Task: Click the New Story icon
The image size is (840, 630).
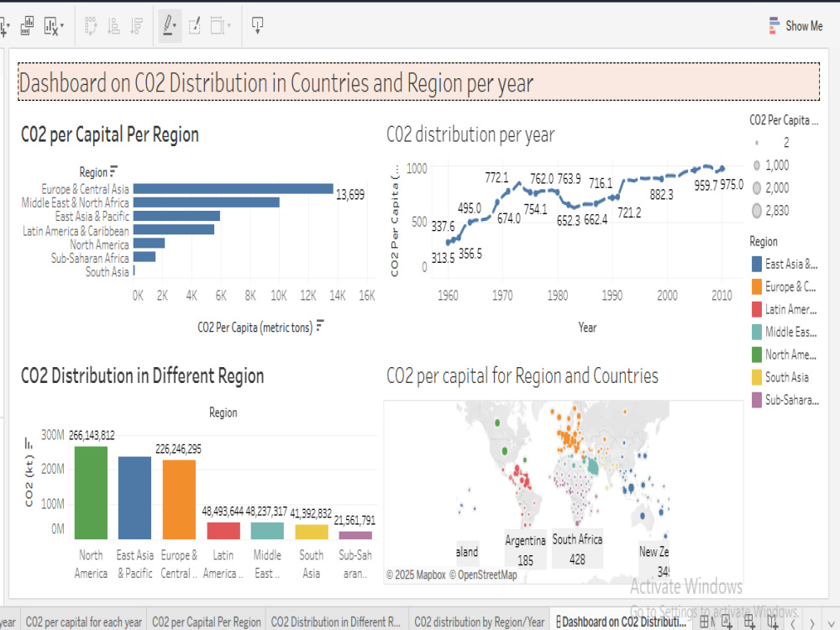Action: [x=772, y=622]
